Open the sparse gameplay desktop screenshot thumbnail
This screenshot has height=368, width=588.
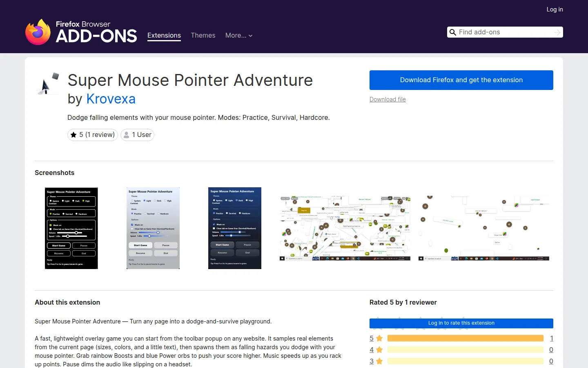point(484,228)
